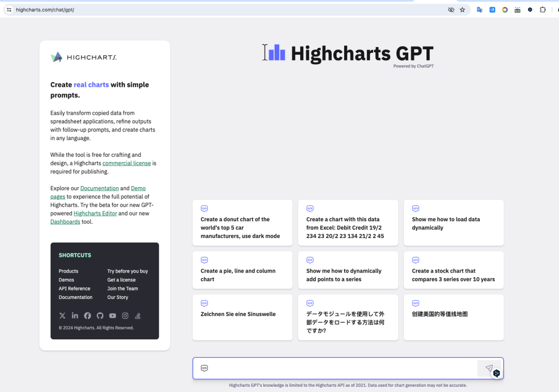Click the Documentation link in sidebar text
The width and height of the screenshot is (559, 392).
(99, 188)
